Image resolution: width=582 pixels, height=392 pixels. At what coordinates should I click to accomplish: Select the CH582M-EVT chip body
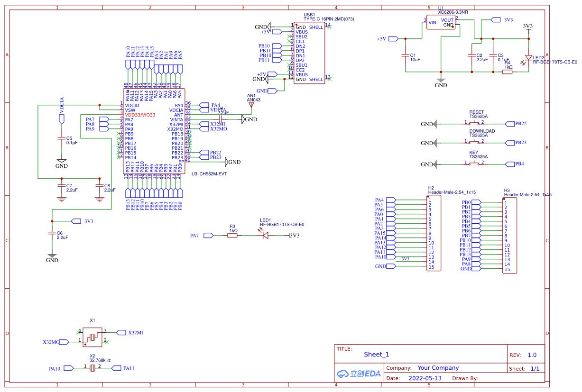[x=154, y=131]
